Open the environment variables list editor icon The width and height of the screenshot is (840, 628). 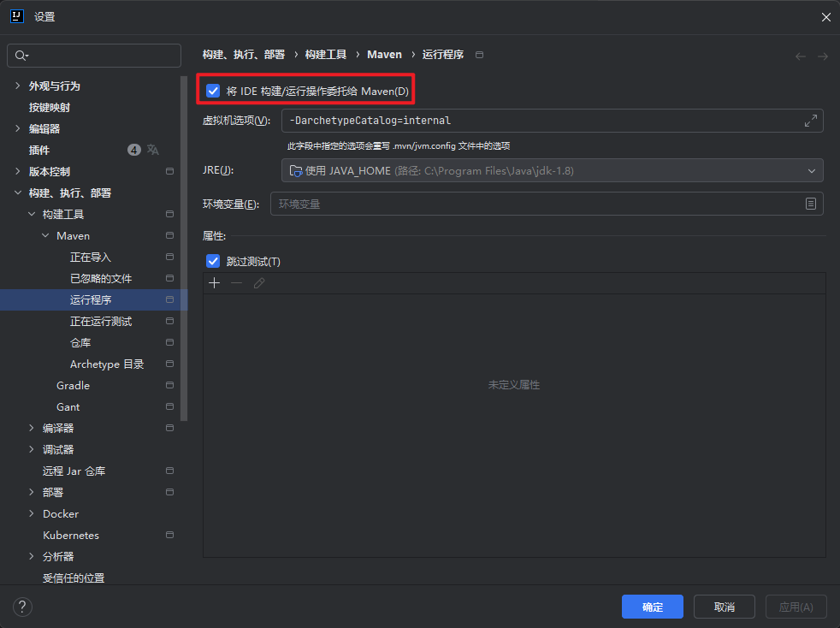tap(811, 204)
